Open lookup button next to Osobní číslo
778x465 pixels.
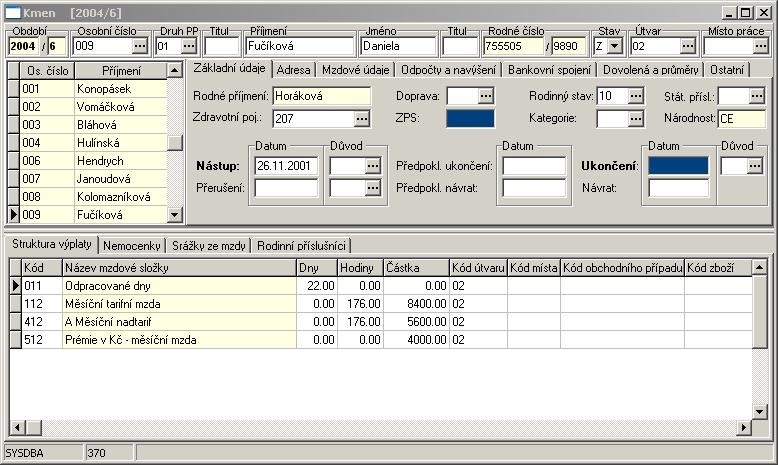[x=139, y=46]
